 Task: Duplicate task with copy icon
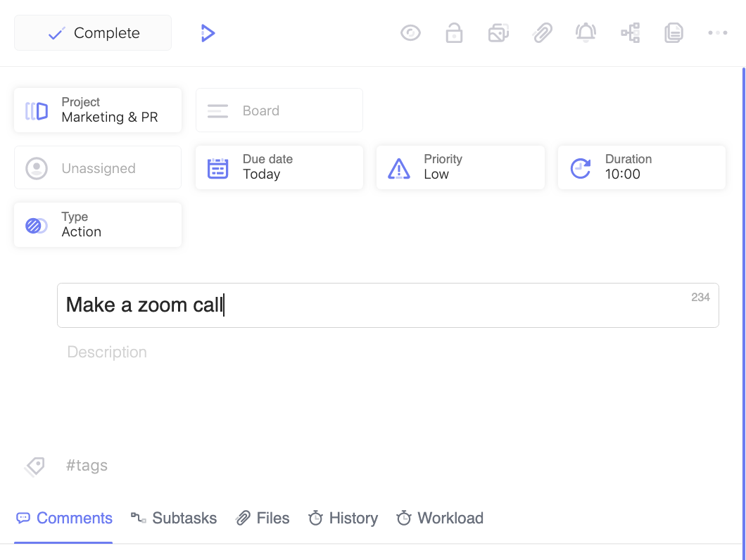[674, 33]
